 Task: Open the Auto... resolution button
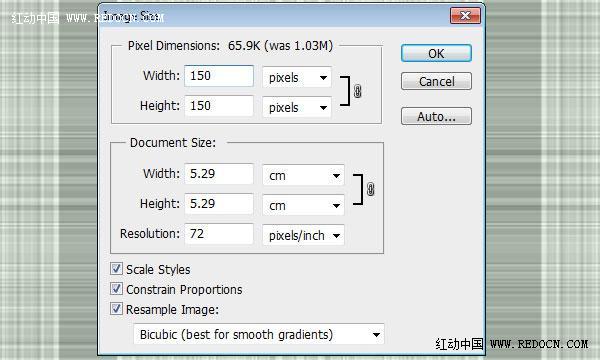coord(436,116)
